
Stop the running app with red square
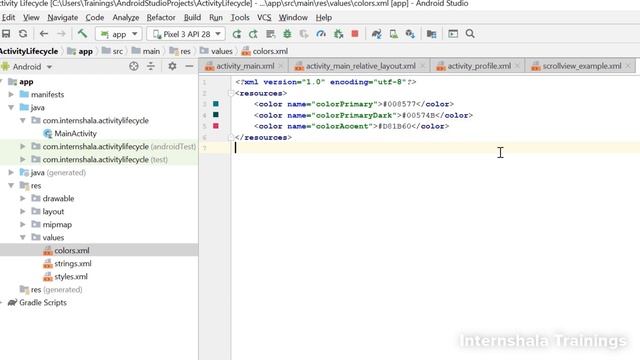355,33
